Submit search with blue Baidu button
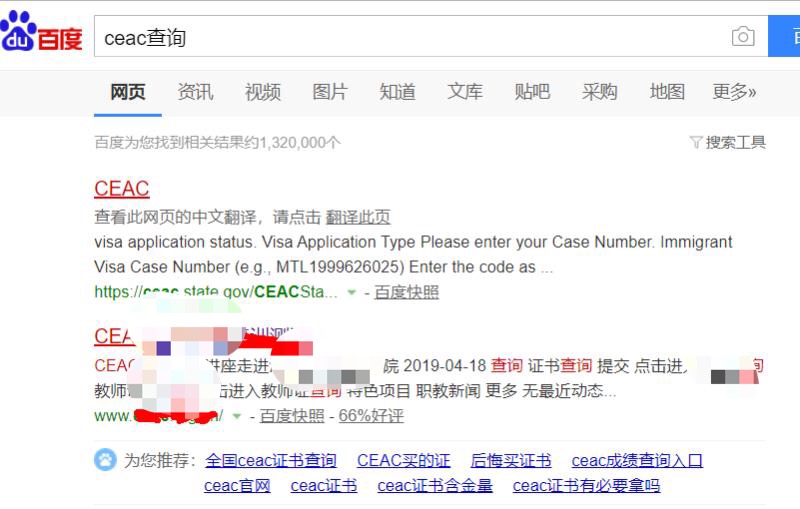The image size is (800, 509). (784, 36)
